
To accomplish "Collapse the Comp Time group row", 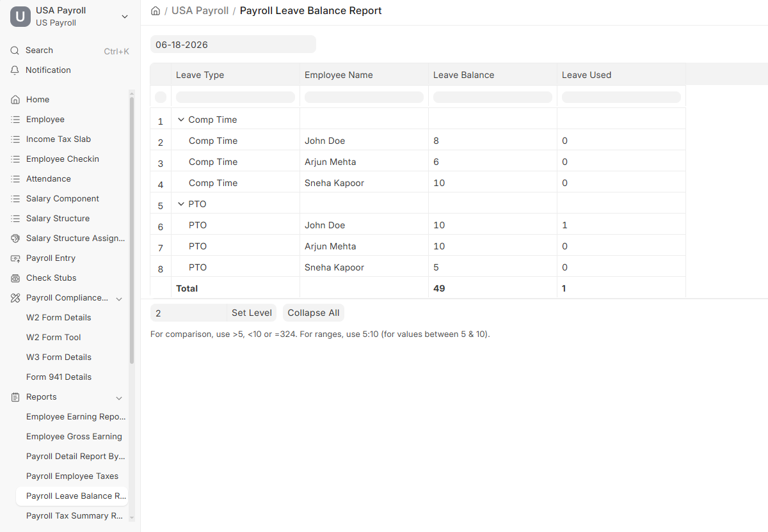I will point(181,120).
